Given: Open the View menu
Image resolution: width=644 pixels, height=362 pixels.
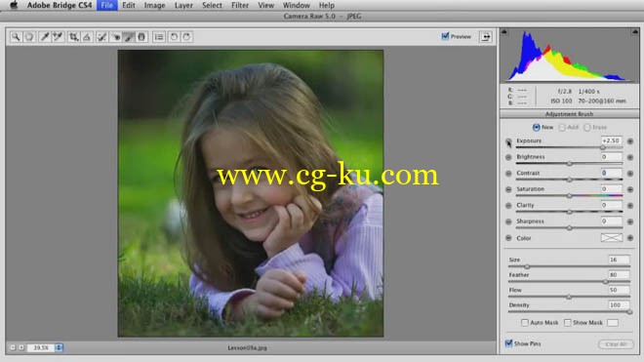Looking at the screenshot, I should click(265, 5).
